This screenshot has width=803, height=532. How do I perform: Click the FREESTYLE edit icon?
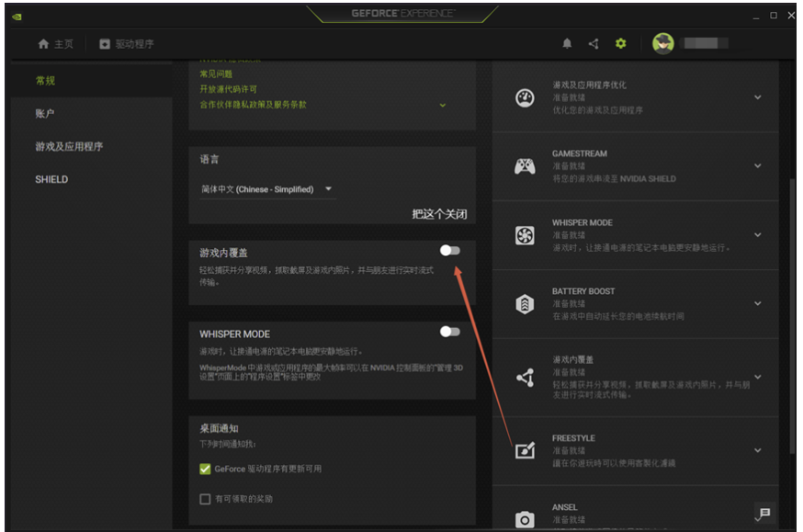tap(525, 450)
